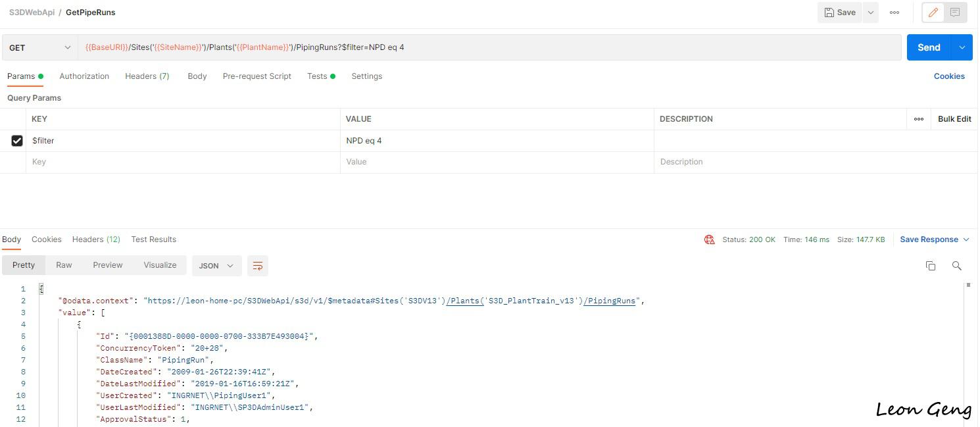Switch to Raw response view
Viewport: 980px width, 427px height.
pyautogui.click(x=64, y=265)
